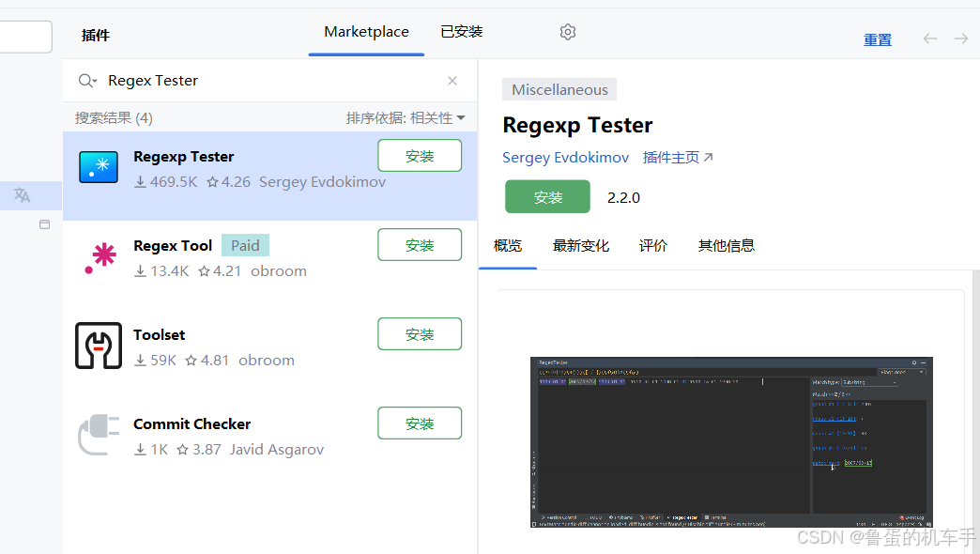
Task: Click the 3.87 rating of Commit Checker
Action: pos(199,450)
